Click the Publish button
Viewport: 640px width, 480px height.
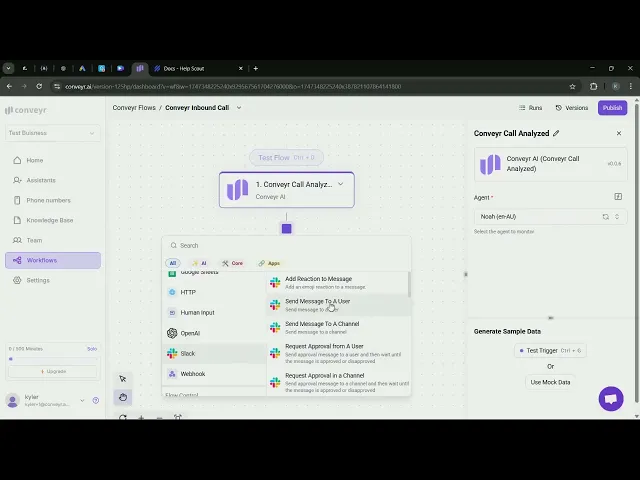tap(612, 108)
